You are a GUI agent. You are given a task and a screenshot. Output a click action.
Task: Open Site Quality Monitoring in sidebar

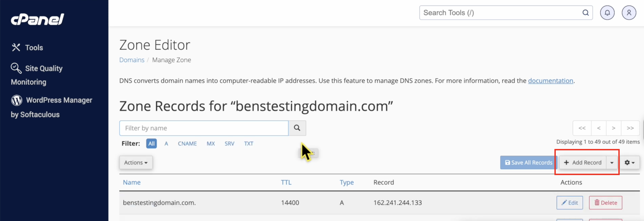click(x=37, y=75)
